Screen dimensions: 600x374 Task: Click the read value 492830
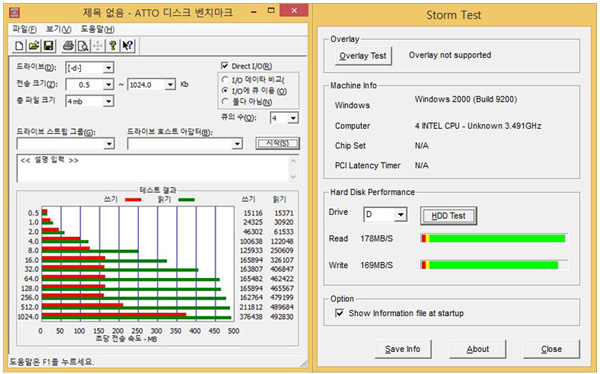coord(282,317)
